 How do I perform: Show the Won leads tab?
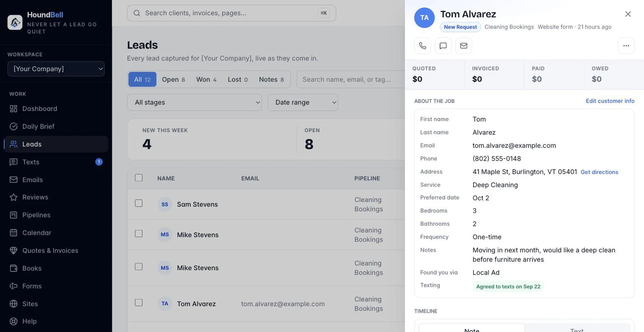(206, 79)
